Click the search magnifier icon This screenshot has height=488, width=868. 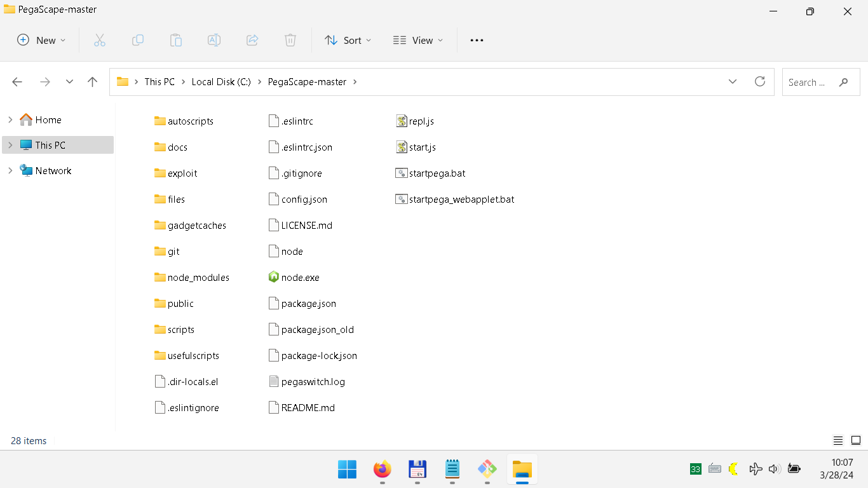pos(844,82)
